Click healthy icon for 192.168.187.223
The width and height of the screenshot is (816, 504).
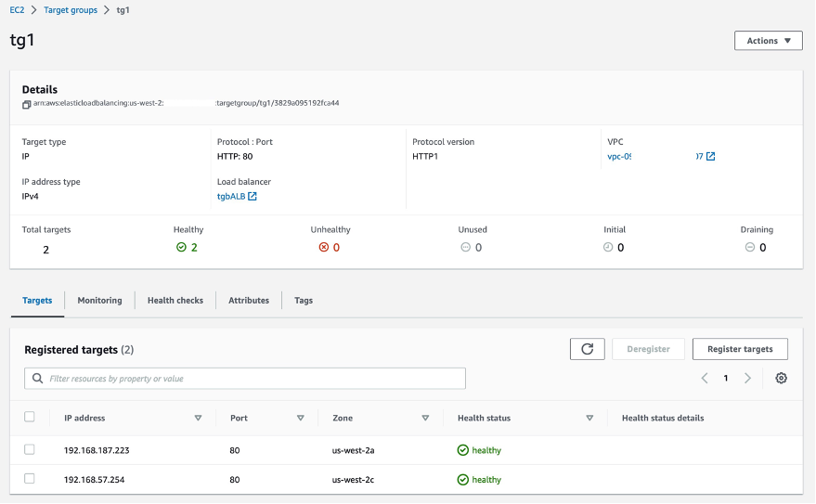point(462,450)
